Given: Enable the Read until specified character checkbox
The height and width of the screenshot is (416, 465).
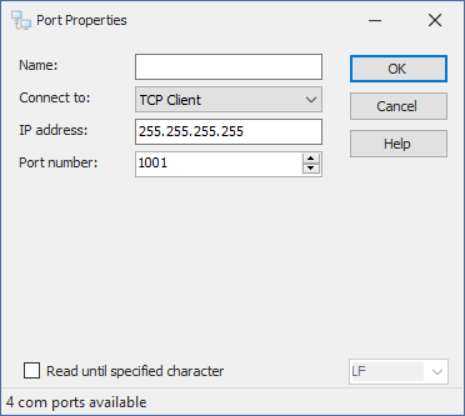Looking at the screenshot, I should coord(32,371).
